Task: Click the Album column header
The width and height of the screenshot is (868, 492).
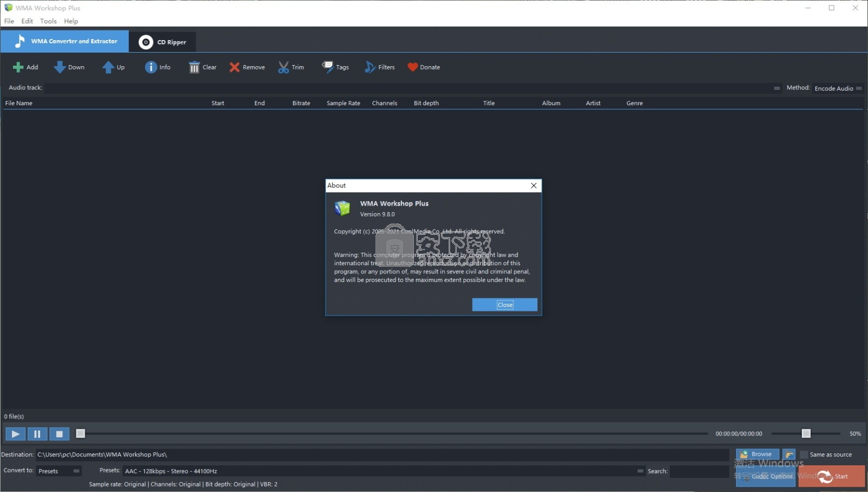Action: 551,103
